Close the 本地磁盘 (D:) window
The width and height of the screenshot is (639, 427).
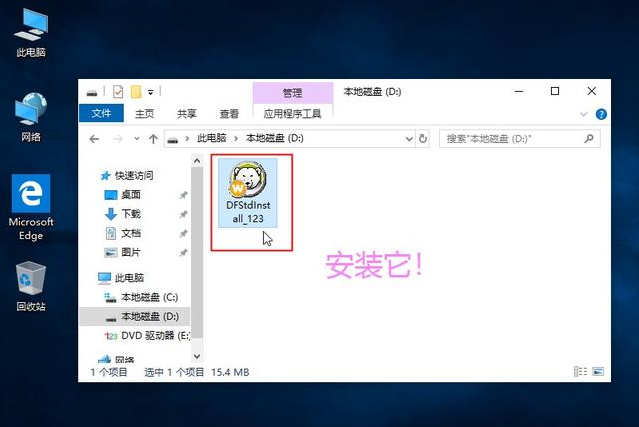pos(592,91)
